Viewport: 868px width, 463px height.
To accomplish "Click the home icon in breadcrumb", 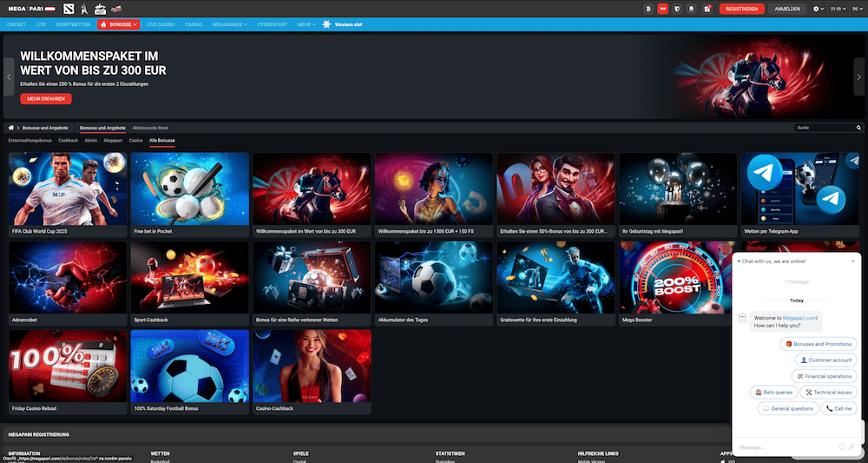I will click(11, 128).
